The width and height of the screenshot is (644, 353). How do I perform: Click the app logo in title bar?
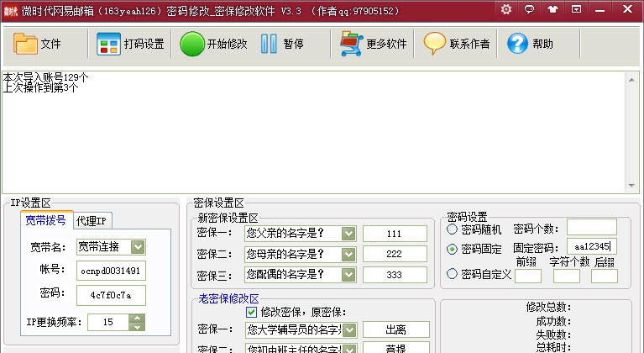[11, 11]
